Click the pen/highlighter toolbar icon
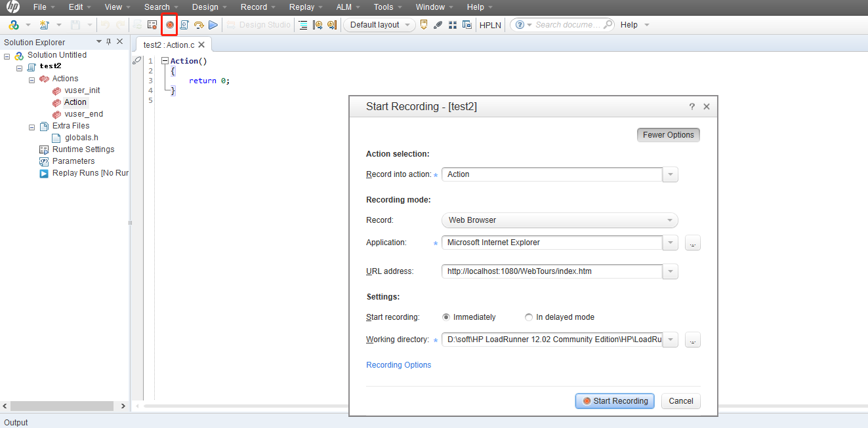Image resolution: width=868 pixels, height=428 pixels. click(438, 25)
